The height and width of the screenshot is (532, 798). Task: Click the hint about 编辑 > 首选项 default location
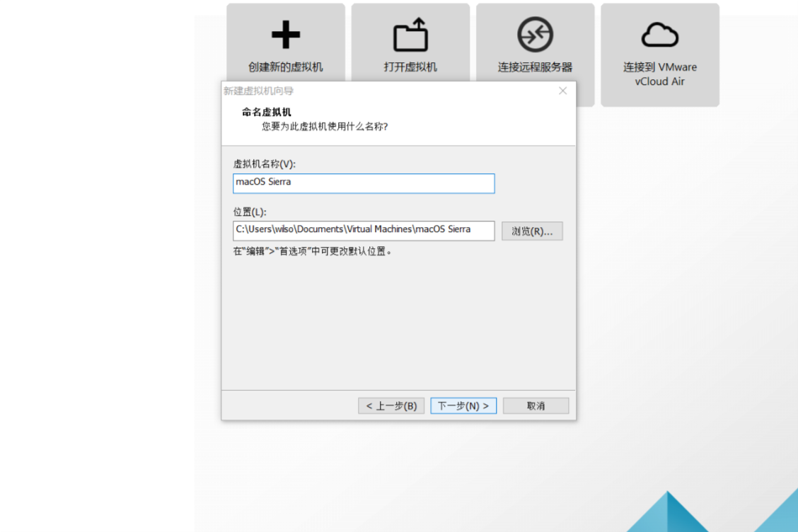313,251
